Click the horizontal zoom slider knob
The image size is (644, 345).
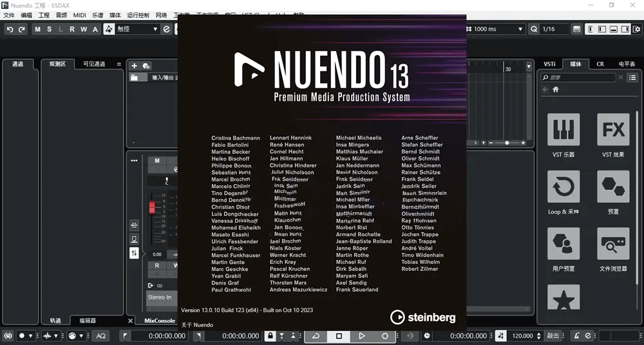coord(507,143)
